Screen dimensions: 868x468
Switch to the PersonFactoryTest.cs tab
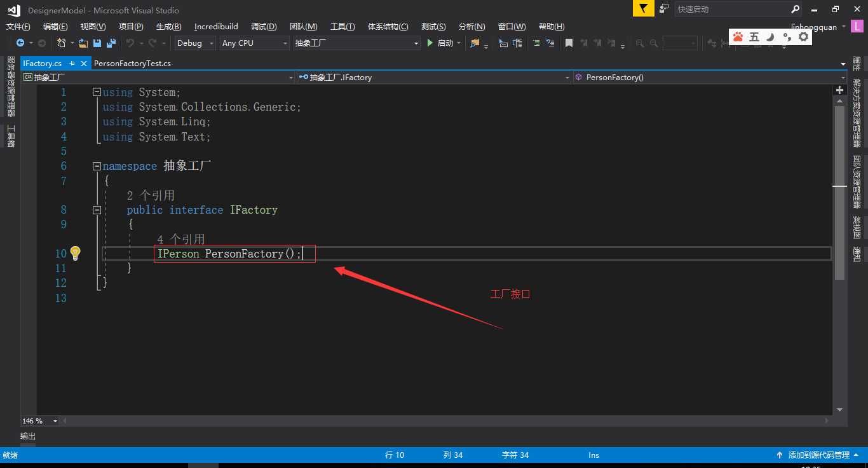[x=132, y=64]
